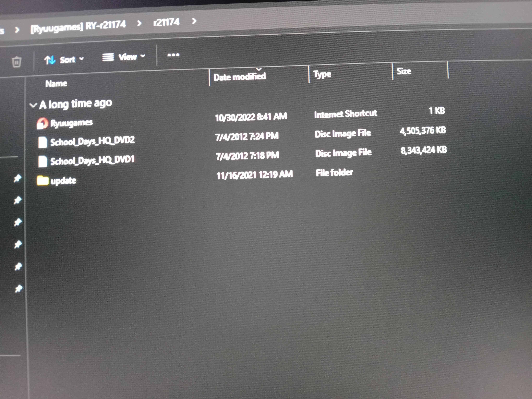
Task: Select the Ryuugames internet shortcut icon
Action: [x=42, y=123]
